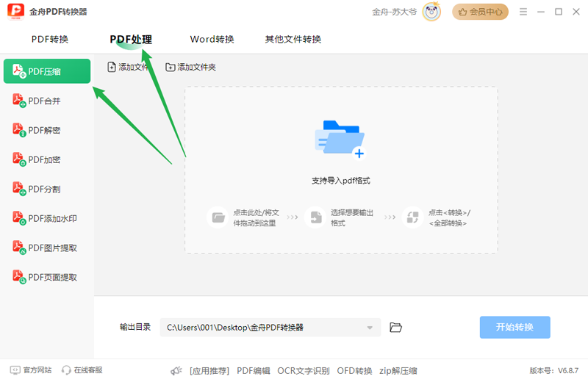Click the 金舟PDF转换器 app logo

pyautogui.click(x=15, y=12)
